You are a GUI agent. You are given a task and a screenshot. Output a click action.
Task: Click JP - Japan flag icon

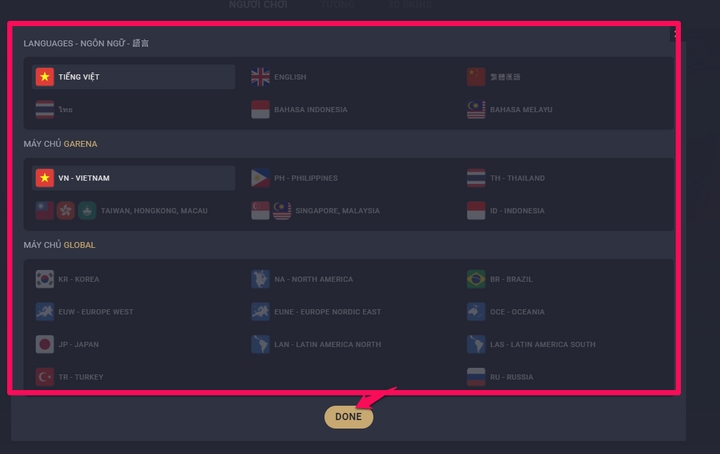45,344
